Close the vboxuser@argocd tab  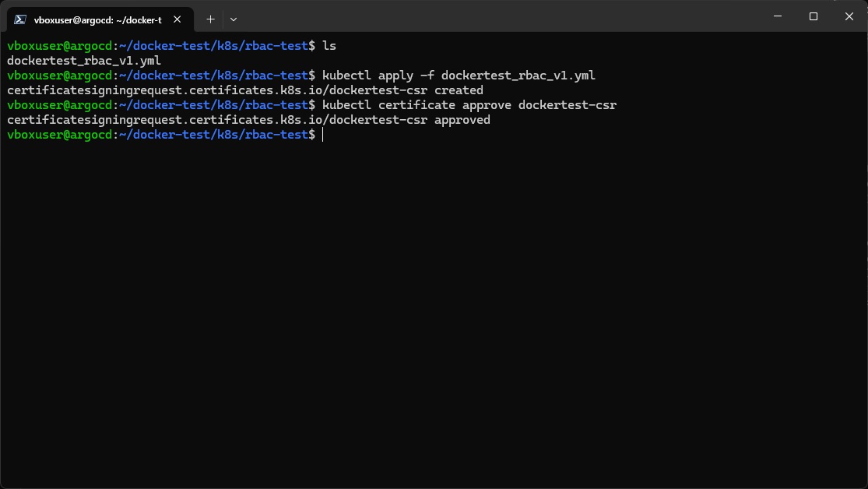click(x=177, y=19)
